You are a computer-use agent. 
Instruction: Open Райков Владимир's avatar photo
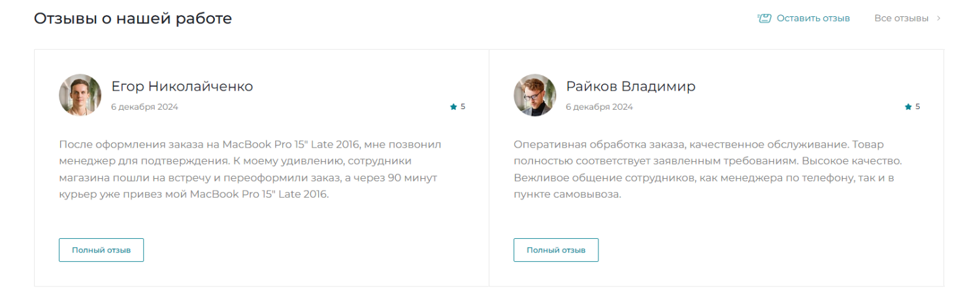[534, 95]
